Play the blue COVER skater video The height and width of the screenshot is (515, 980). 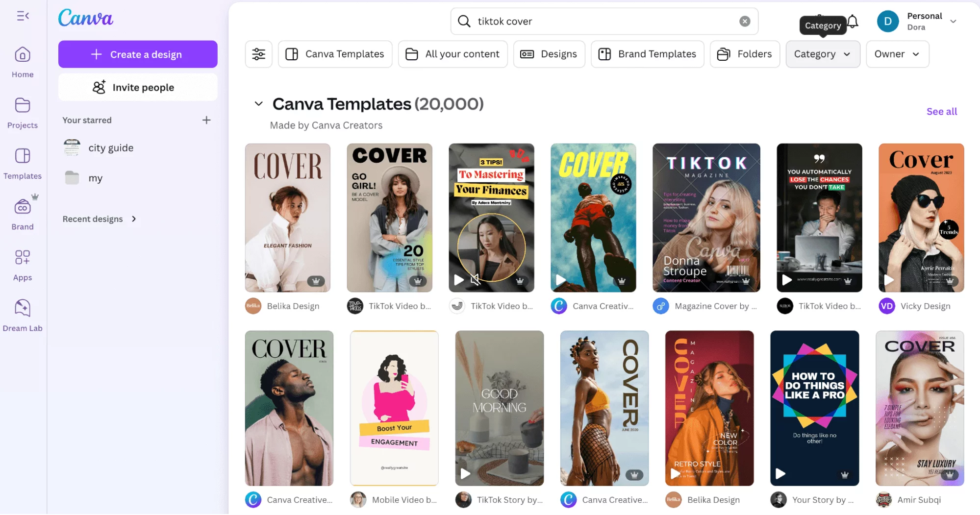coord(561,280)
